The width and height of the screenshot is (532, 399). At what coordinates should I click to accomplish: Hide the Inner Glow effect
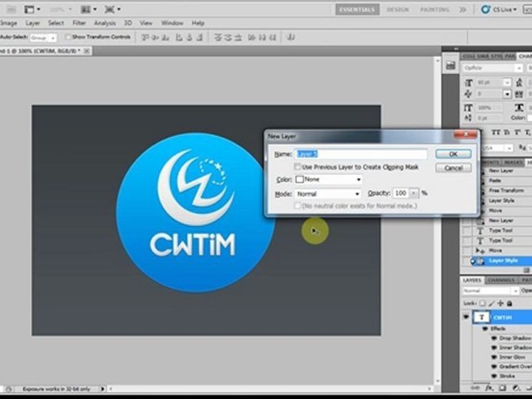[494, 357]
